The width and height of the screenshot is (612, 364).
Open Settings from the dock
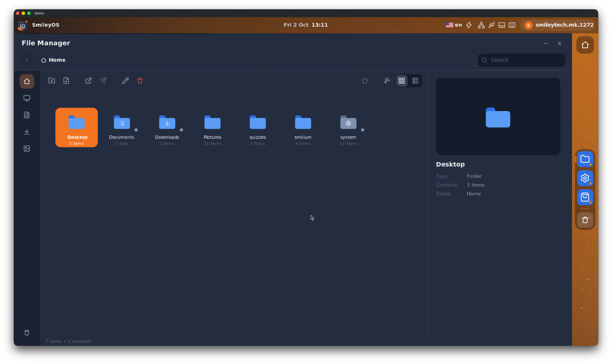[585, 178]
